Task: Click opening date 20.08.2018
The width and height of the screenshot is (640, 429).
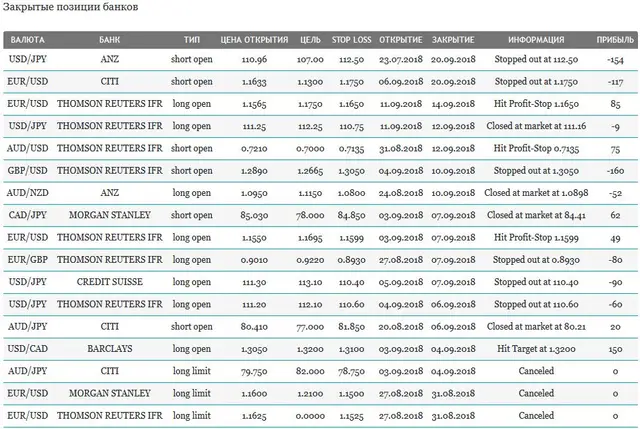Action: tap(401, 327)
